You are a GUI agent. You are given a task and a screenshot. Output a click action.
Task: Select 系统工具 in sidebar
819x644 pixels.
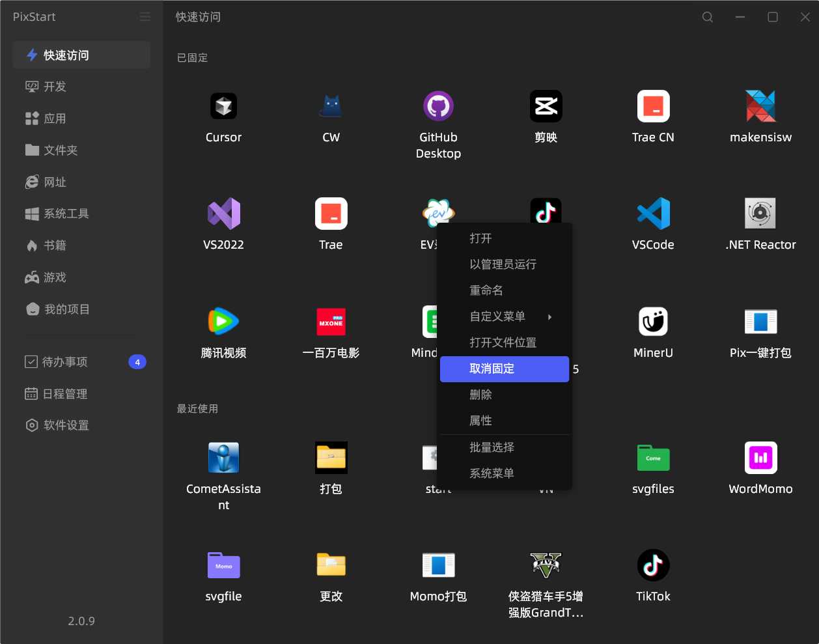[x=81, y=214]
